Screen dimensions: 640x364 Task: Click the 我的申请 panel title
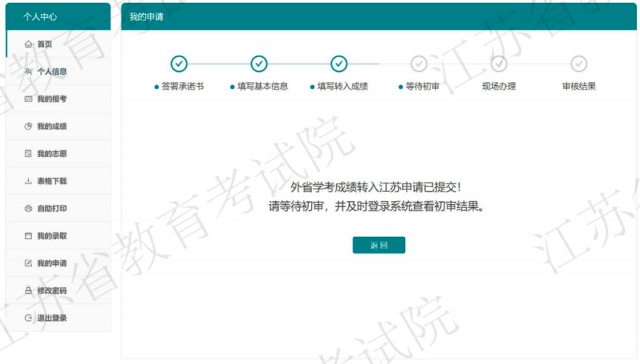click(147, 17)
